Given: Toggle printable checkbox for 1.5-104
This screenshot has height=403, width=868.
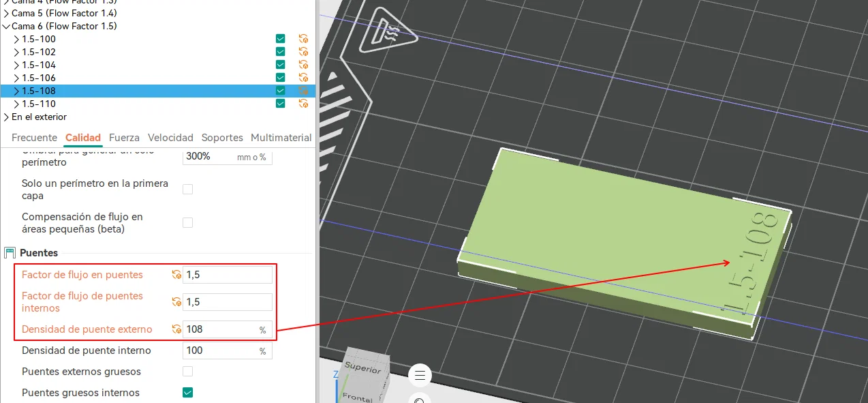Looking at the screenshot, I should click(x=280, y=65).
